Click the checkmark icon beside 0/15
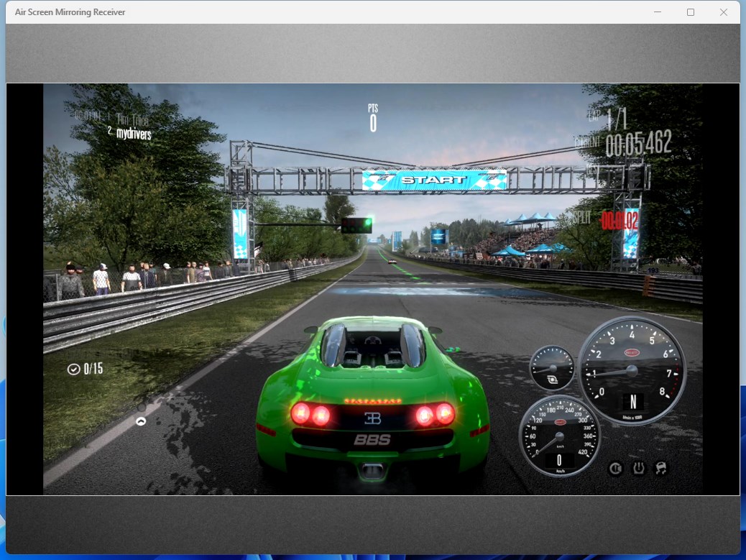This screenshot has width=746, height=560. coord(74,369)
